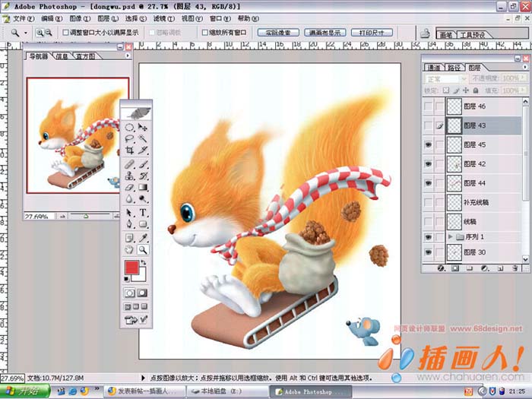Click zoom-in mode icon in options bar

tap(40, 33)
